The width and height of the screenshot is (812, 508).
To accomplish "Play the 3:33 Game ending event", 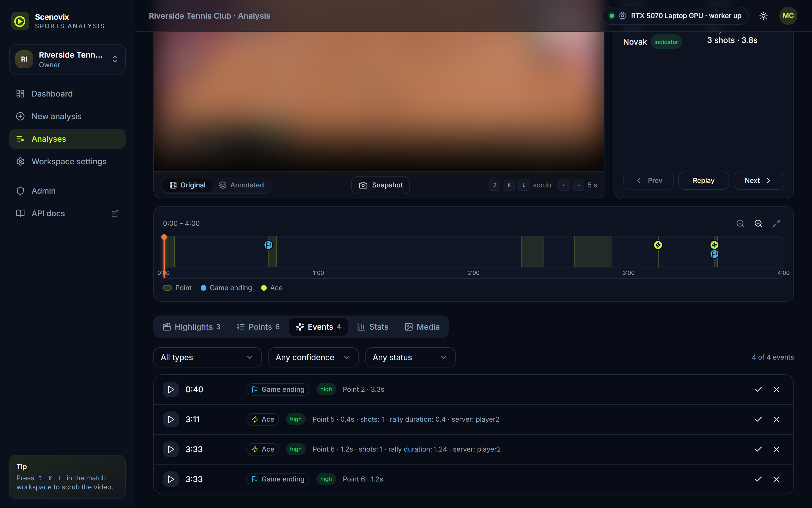I will pos(171,479).
